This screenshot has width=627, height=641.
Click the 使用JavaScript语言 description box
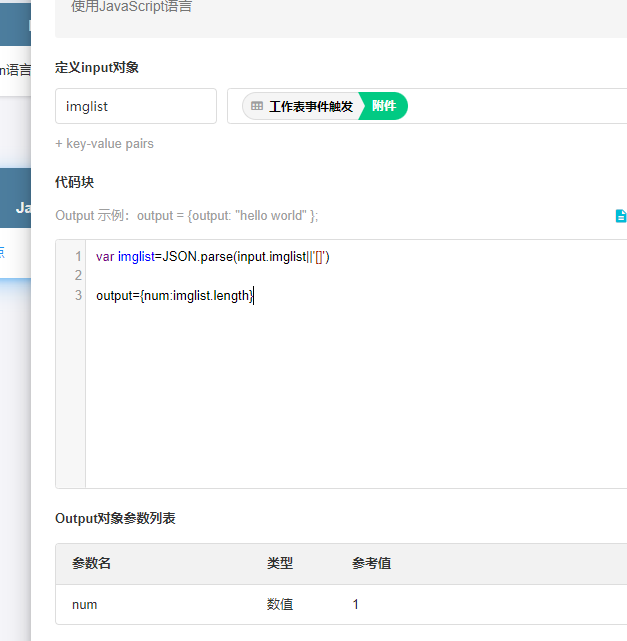[x=340, y=10]
